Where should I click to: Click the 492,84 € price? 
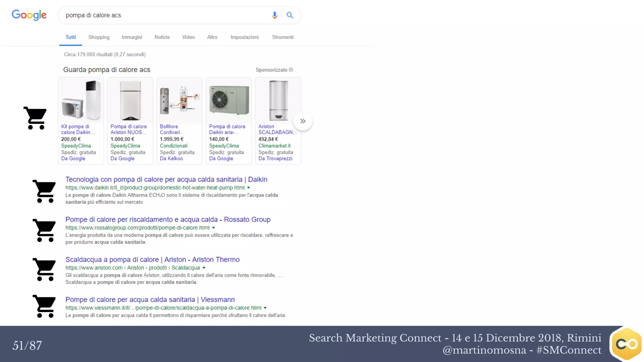point(268,139)
